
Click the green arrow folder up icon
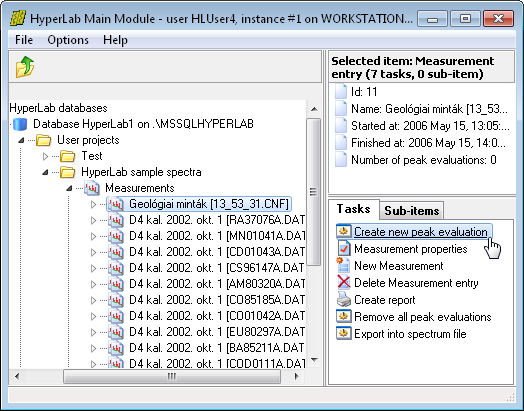pyautogui.click(x=25, y=67)
